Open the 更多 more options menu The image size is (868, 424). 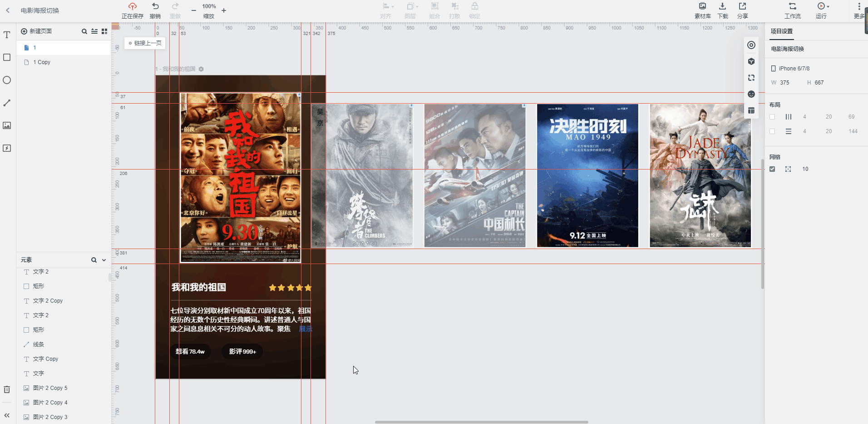[859, 10]
